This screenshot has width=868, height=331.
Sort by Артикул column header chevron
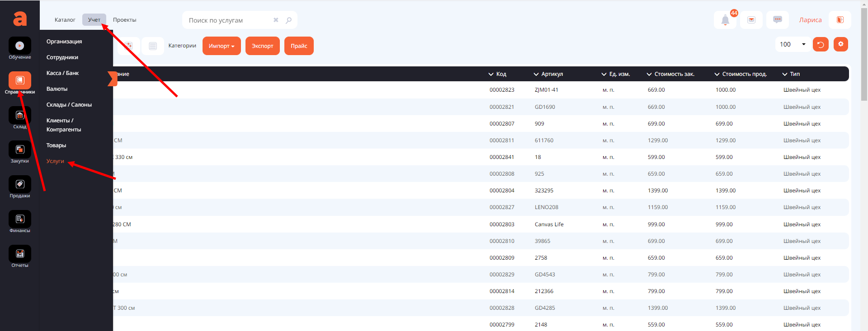click(x=536, y=74)
